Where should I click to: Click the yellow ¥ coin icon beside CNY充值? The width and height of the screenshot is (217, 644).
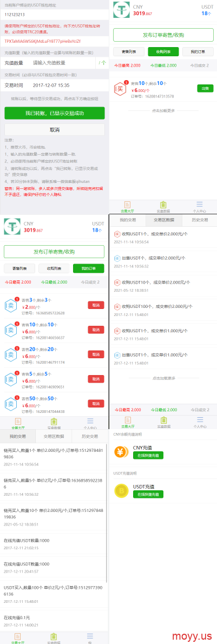point(122,452)
